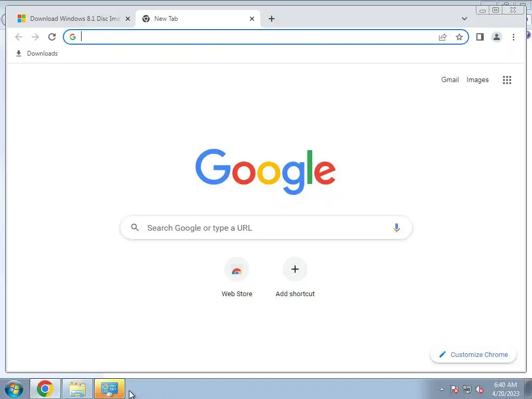532x399 pixels.
Task: Reload the page with the refresh icon
Action: pos(52,37)
